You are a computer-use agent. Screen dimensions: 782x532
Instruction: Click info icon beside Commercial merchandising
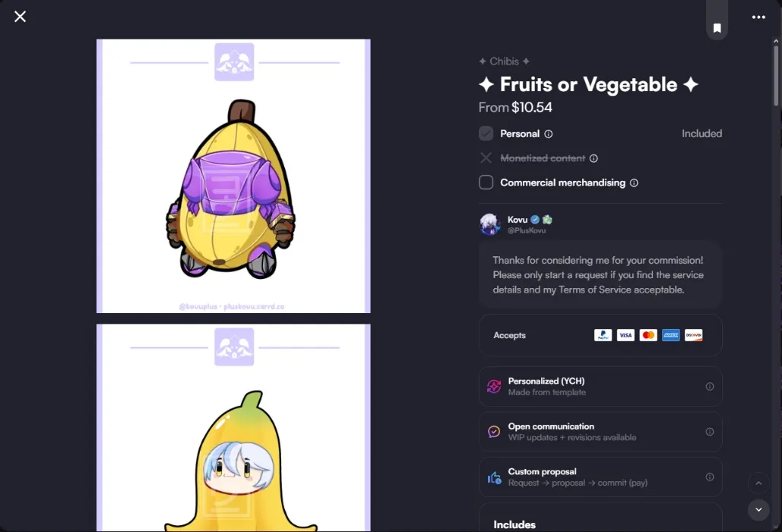[634, 183]
